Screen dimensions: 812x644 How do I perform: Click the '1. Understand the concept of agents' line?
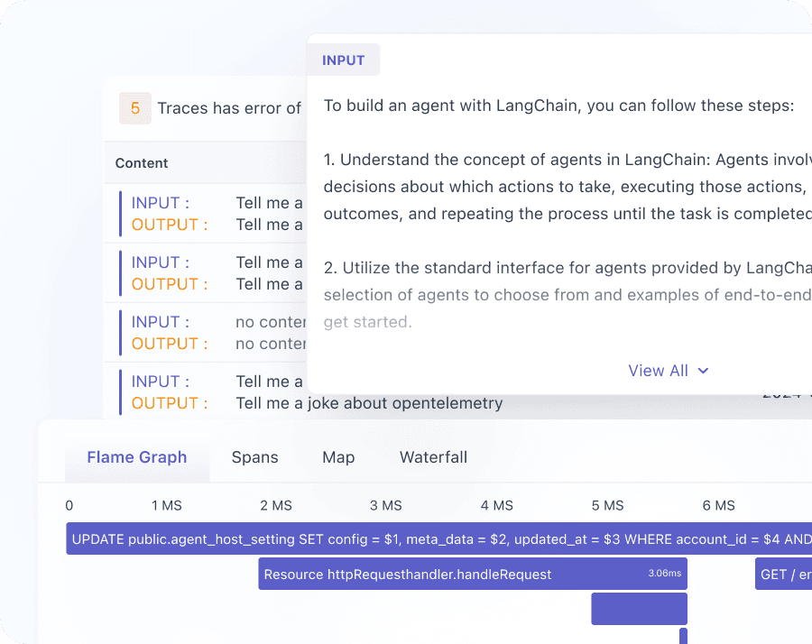pyautogui.click(x=567, y=160)
